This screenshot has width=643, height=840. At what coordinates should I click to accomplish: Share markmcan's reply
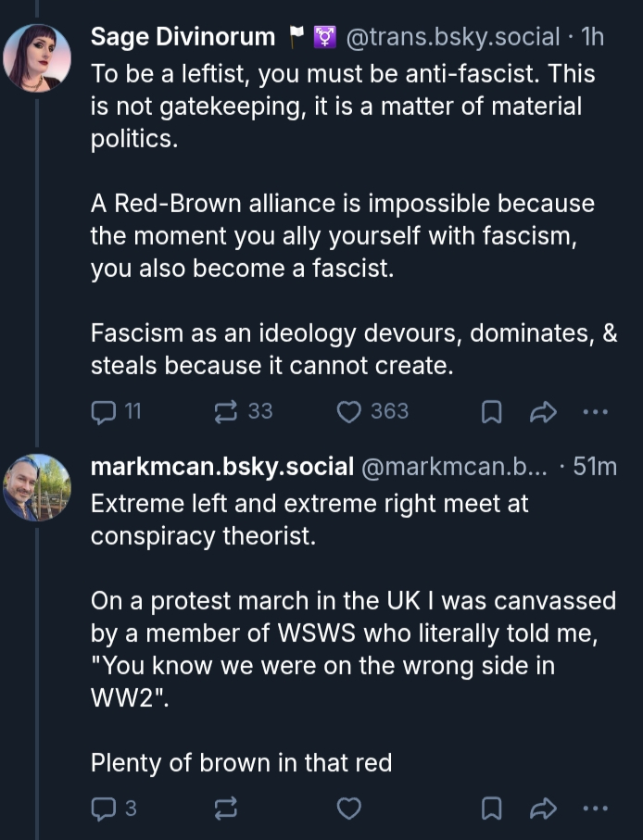click(x=541, y=809)
